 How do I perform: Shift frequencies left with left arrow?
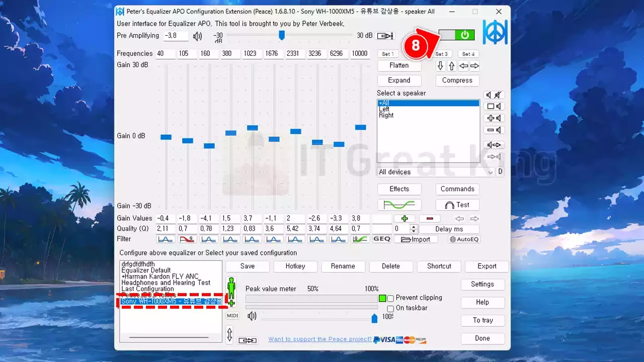463,66
